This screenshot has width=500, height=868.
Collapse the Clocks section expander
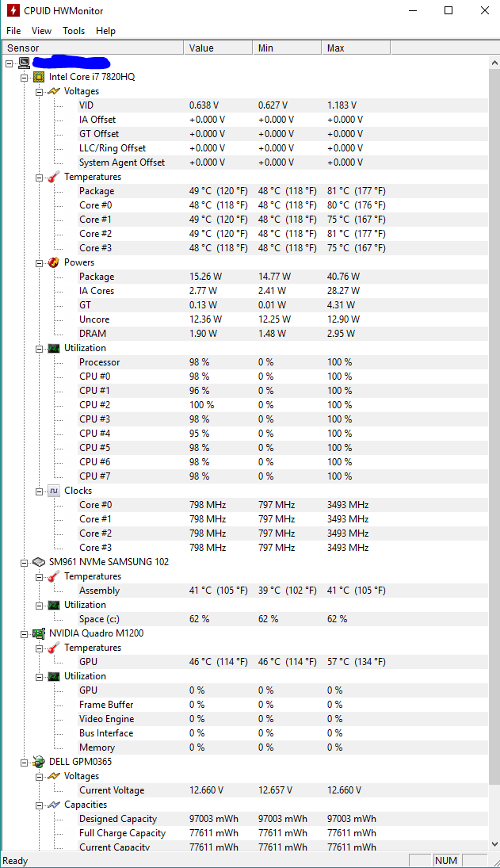tap(40, 491)
